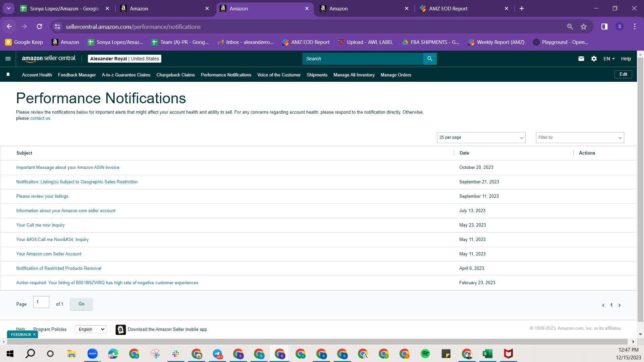This screenshot has height=362, width=644.
Task: Open the messages envelope icon
Action: (x=581, y=59)
